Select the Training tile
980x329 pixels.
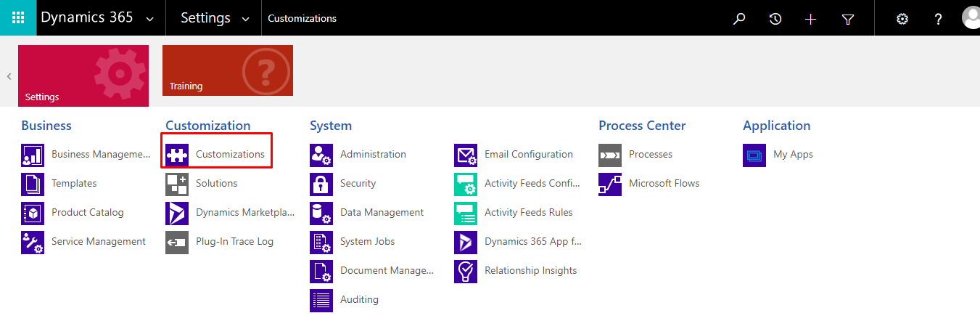point(228,70)
